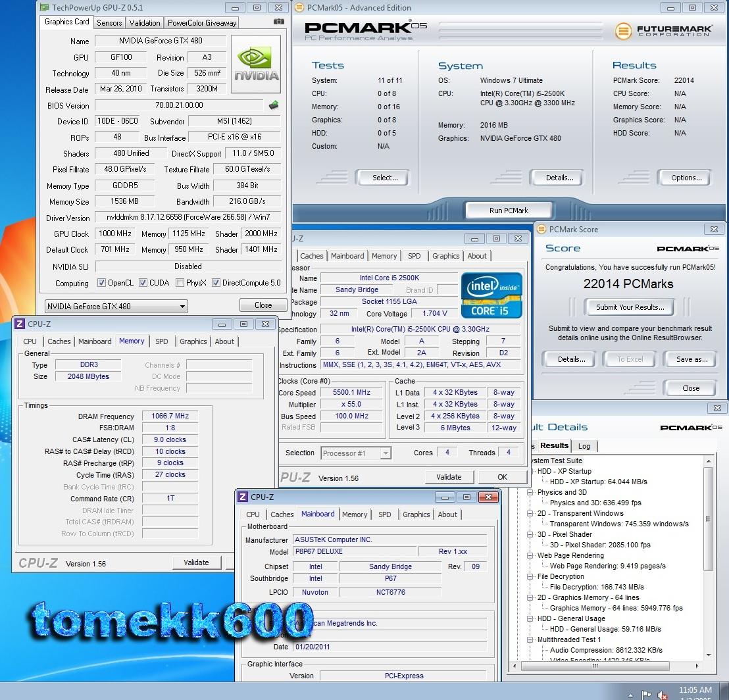Collapse the 2D - Transparent Windows node
The image size is (729, 700).
[x=530, y=513]
